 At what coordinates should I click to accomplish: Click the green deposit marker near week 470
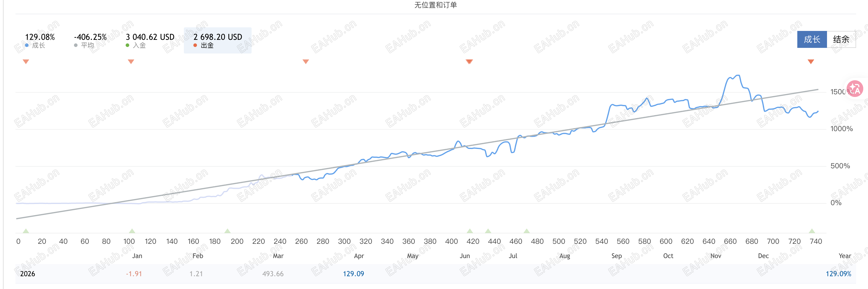(x=527, y=231)
